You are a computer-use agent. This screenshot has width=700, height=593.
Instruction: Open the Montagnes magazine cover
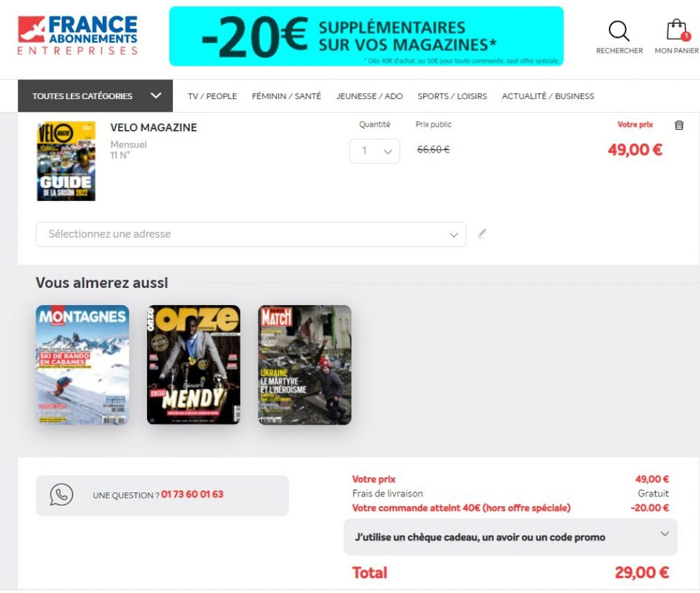[x=83, y=365]
